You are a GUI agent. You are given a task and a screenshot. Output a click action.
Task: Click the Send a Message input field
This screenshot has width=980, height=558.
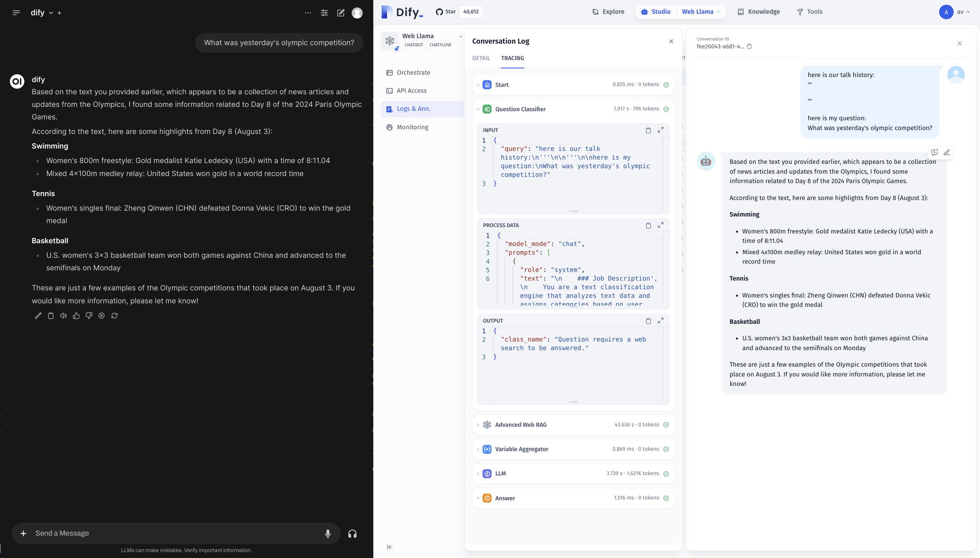[176, 533]
